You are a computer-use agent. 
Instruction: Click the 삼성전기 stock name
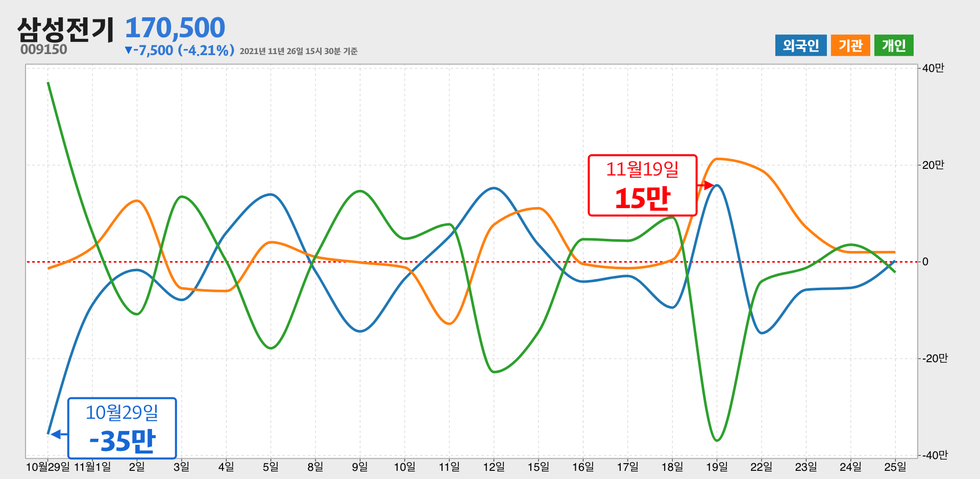(65, 30)
